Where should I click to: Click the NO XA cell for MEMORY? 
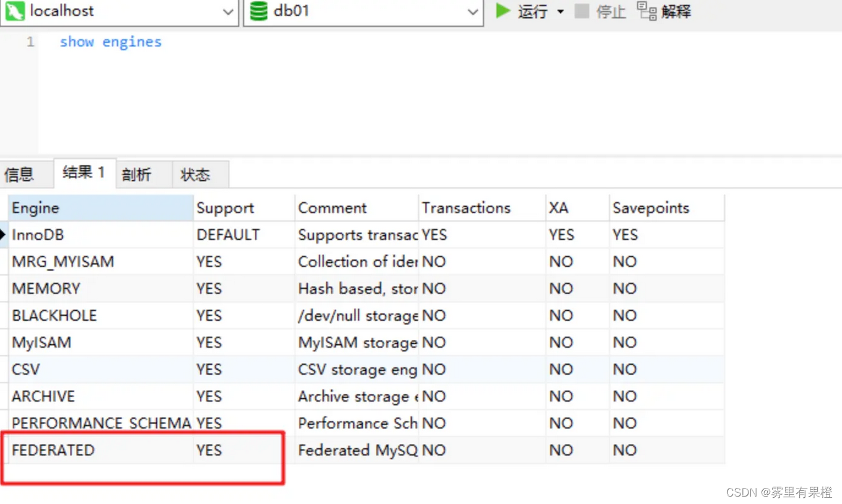pyautogui.click(x=578, y=289)
